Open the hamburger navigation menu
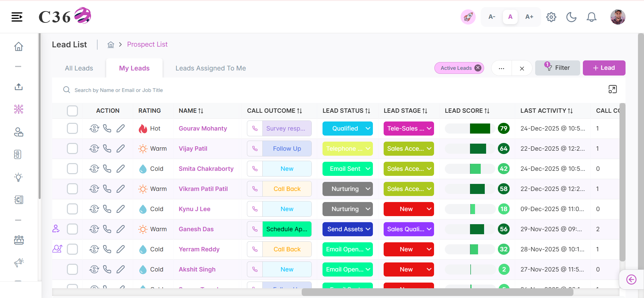 [17, 17]
